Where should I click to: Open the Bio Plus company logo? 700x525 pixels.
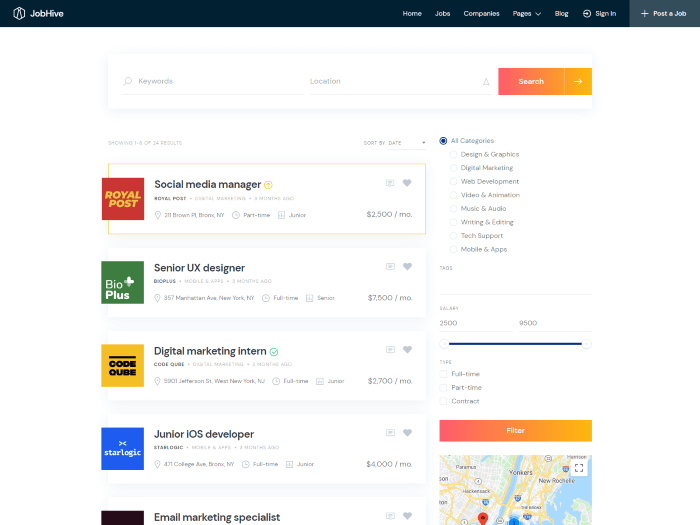pyautogui.click(x=123, y=283)
